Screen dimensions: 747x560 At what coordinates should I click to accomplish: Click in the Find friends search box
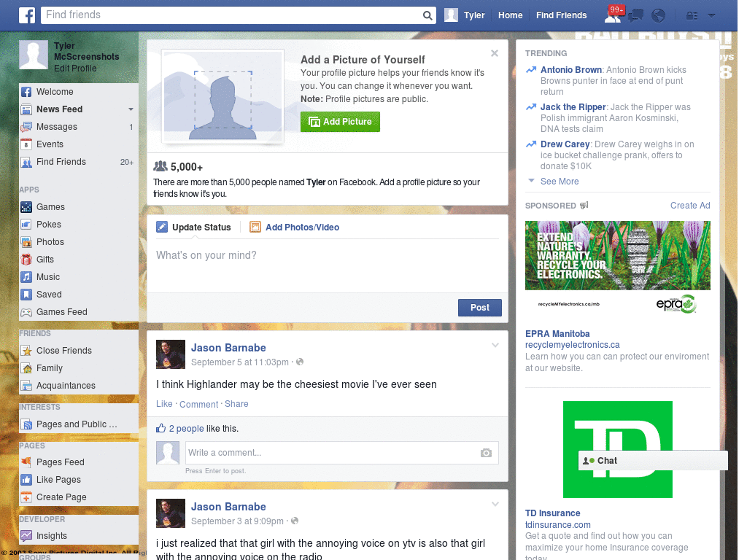(x=231, y=15)
